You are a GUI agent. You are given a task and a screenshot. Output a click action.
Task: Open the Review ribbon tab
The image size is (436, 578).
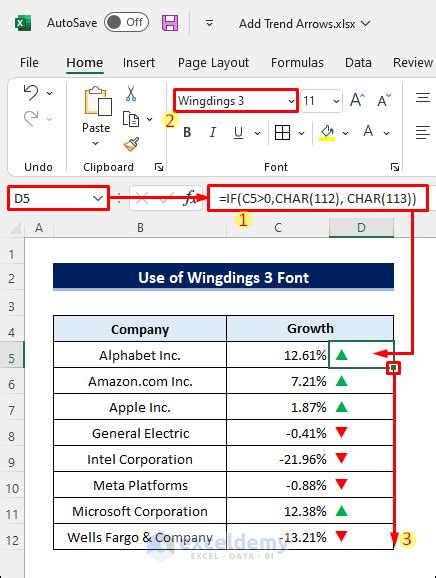coord(413,62)
